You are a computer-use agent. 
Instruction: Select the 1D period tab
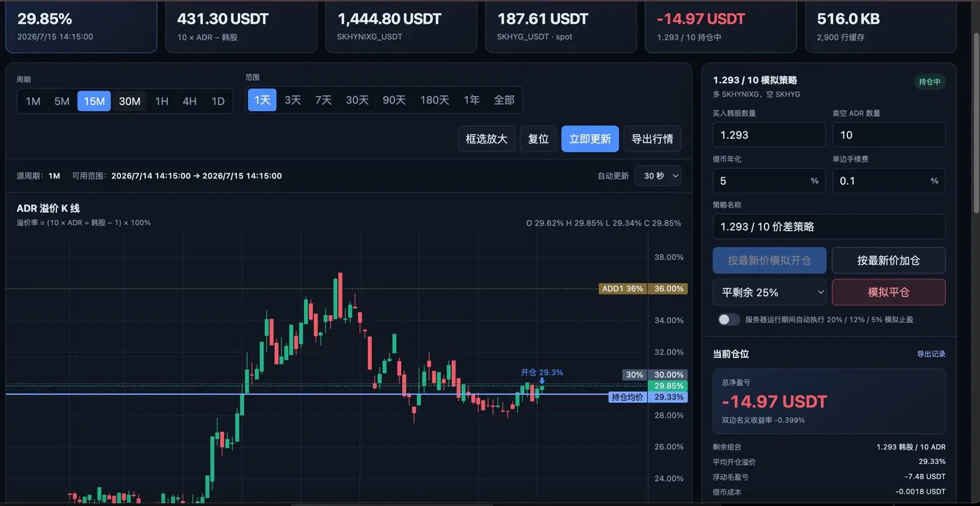click(x=218, y=101)
